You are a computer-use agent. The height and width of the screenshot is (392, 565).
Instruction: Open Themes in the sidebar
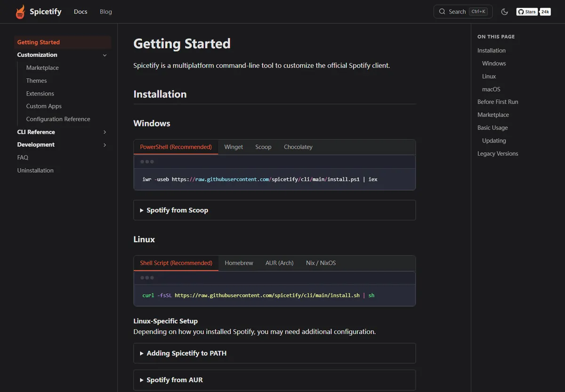pyautogui.click(x=37, y=80)
